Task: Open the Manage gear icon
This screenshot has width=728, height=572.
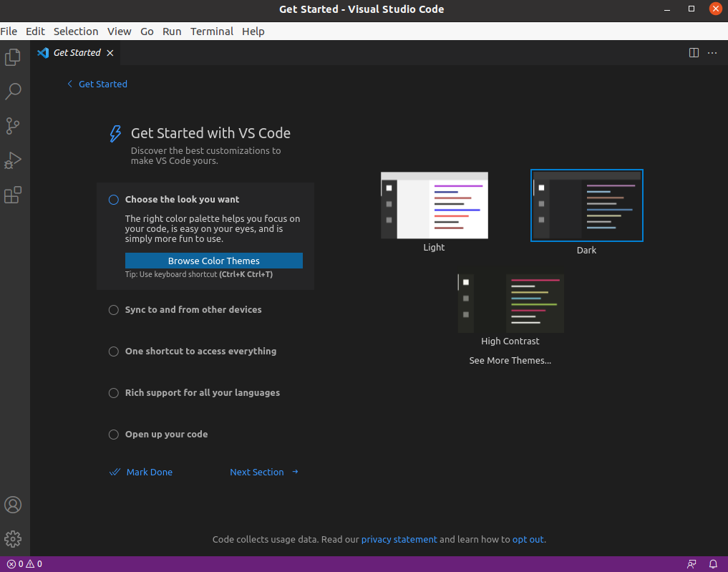Action: [13, 539]
